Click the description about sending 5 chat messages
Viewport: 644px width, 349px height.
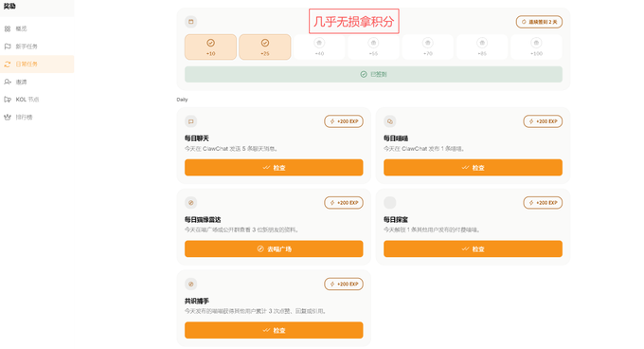(231, 149)
